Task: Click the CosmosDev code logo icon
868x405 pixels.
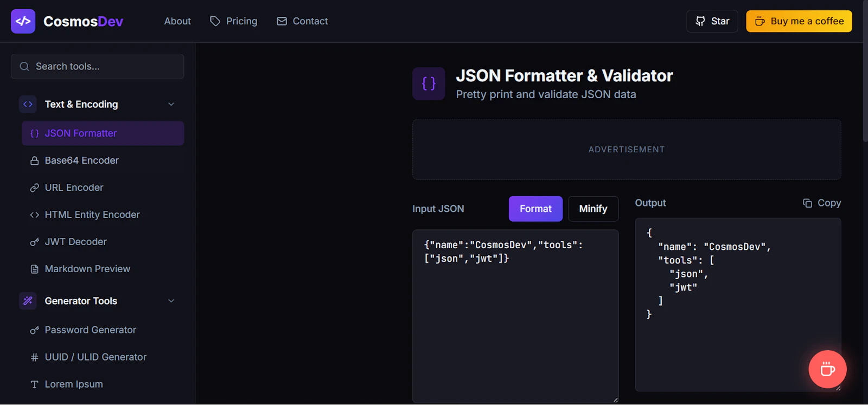Action: [23, 21]
